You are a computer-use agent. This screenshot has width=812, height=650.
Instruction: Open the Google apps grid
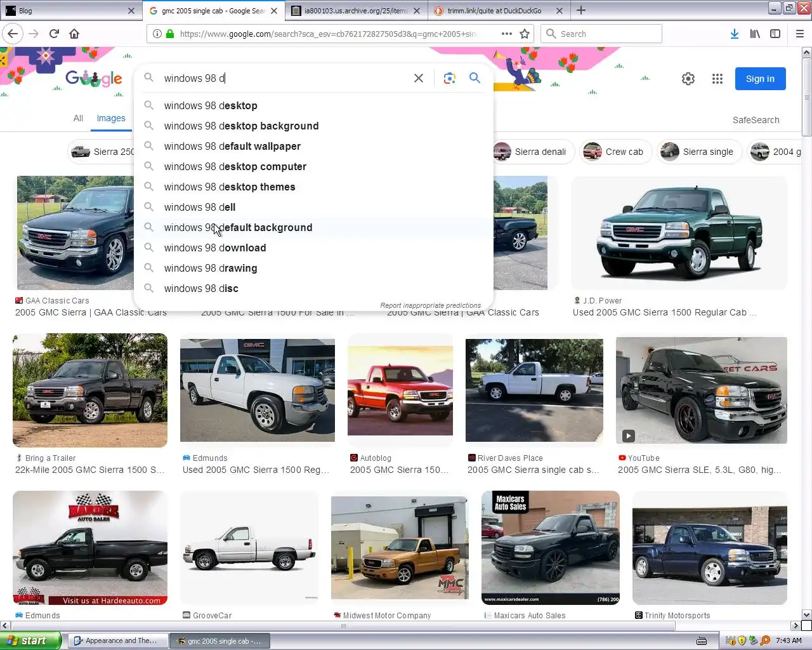[717, 79]
